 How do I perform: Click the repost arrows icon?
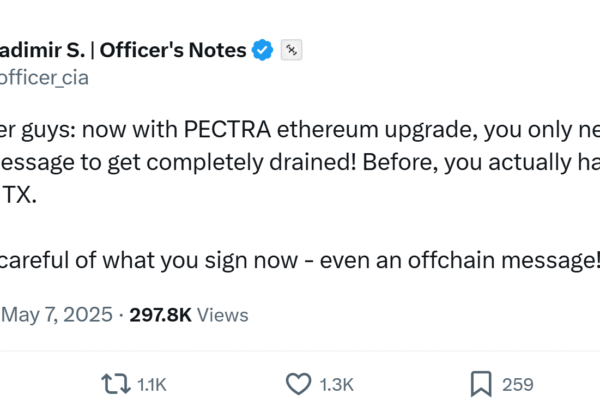point(116,384)
